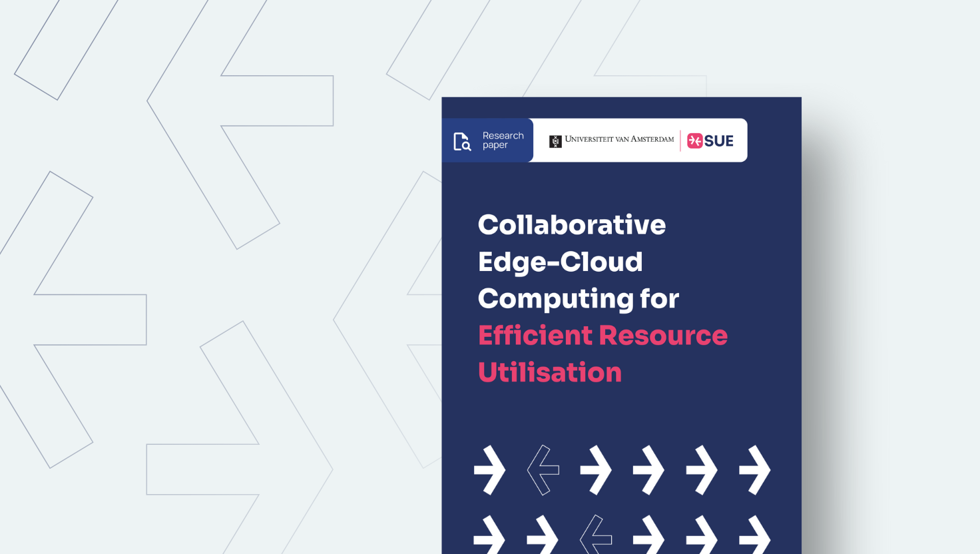Click the SUE brand name text
The width and height of the screenshot is (980, 554).
719,141
